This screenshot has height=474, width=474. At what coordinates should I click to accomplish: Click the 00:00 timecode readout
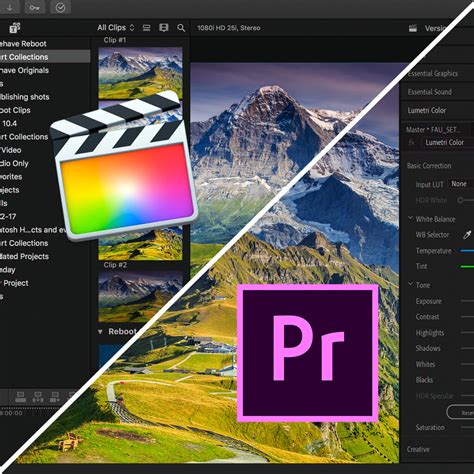click(12, 413)
